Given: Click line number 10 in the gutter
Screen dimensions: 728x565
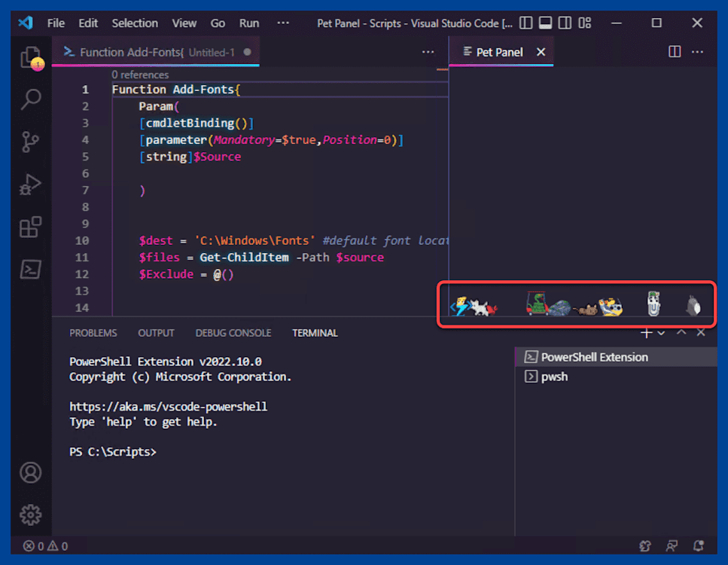Looking at the screenshot, I should tap(82, 240).
